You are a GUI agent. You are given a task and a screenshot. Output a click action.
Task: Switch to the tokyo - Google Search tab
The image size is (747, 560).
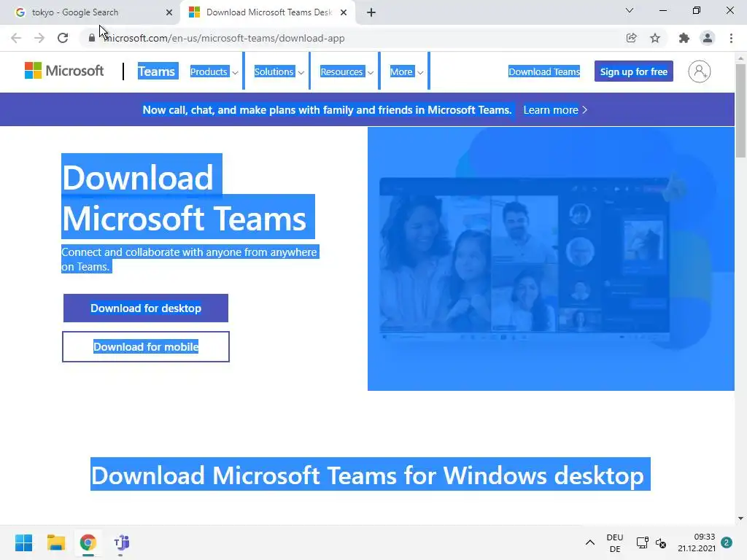point(90,12)
